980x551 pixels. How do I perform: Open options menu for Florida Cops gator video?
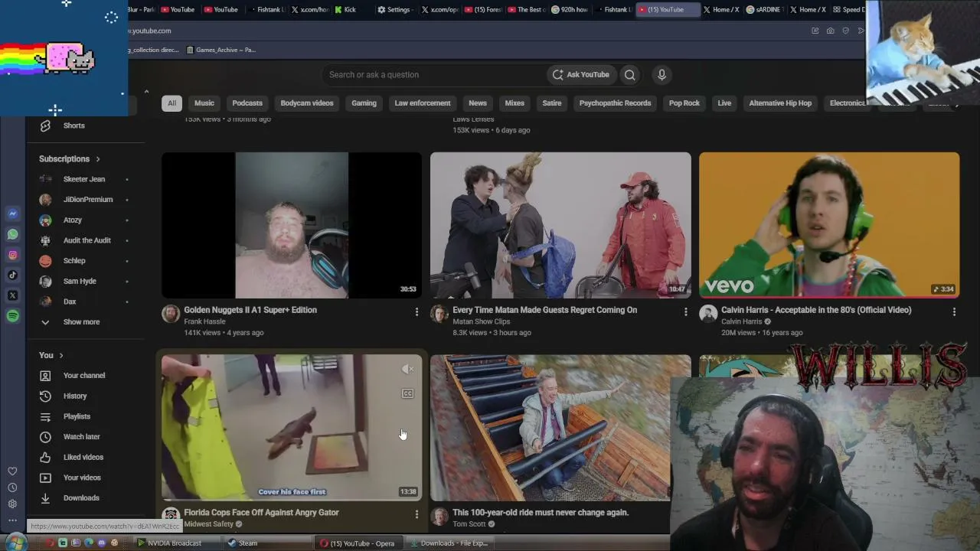pos(416,514)
